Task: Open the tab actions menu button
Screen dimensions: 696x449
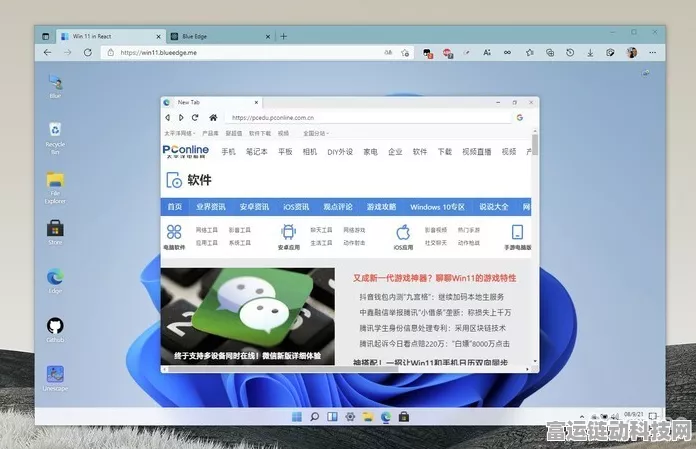Action: coord(46,36)
